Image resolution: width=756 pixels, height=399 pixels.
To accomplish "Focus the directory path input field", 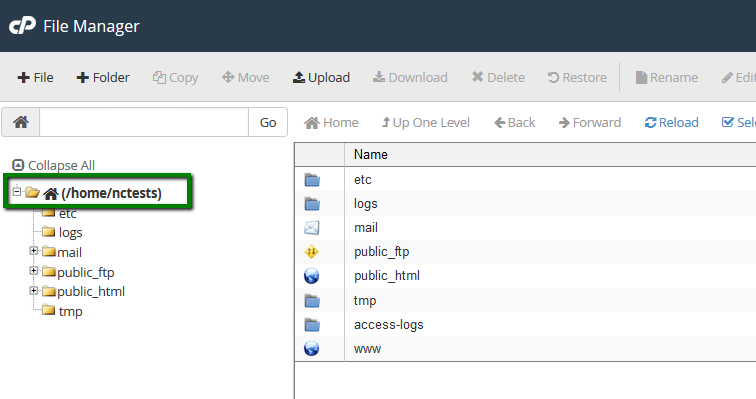I will [144, 122].
